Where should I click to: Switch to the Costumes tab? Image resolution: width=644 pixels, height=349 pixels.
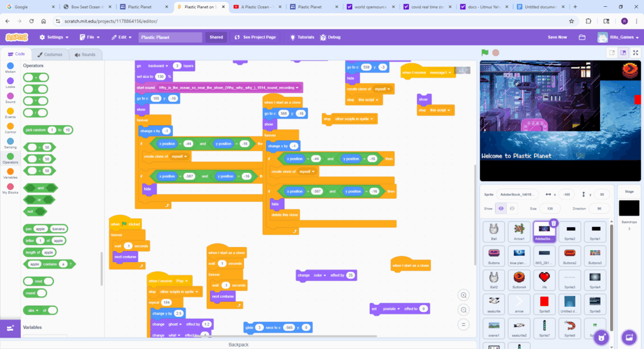click(x=50, y=55)
